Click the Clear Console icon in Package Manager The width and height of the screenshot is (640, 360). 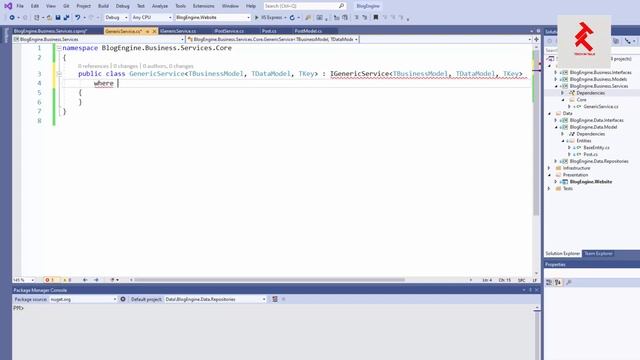[275, 299]
